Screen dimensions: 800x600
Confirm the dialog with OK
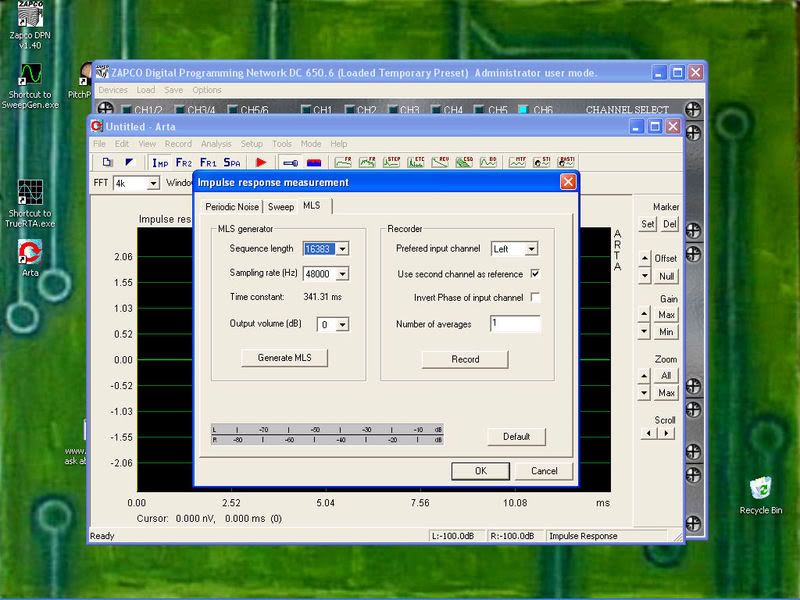(x=481, y=471)
